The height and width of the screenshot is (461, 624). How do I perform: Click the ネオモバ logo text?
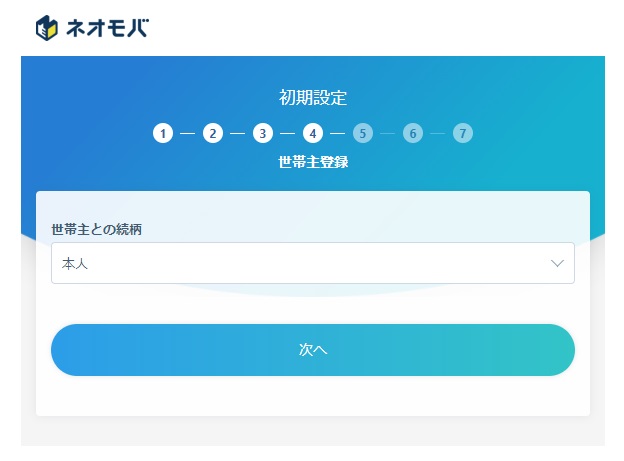106,27
